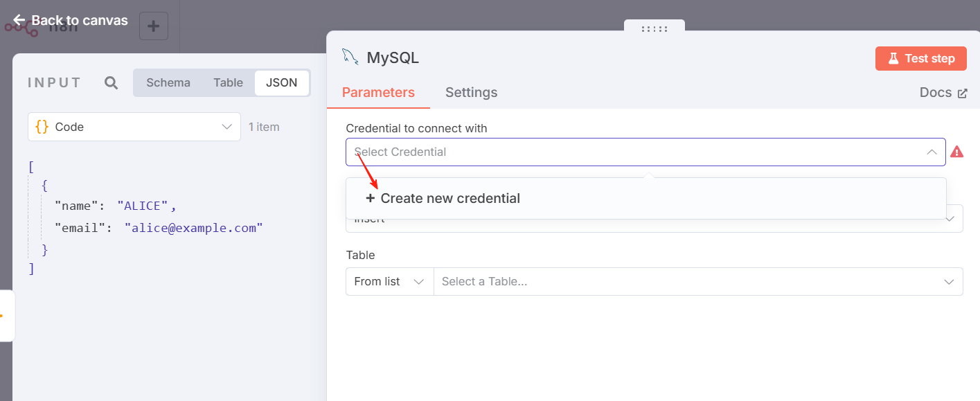The width and height of the screenshot is (980, 401).
Task: Open the Settings tab
Action: [x=471, y=93]
